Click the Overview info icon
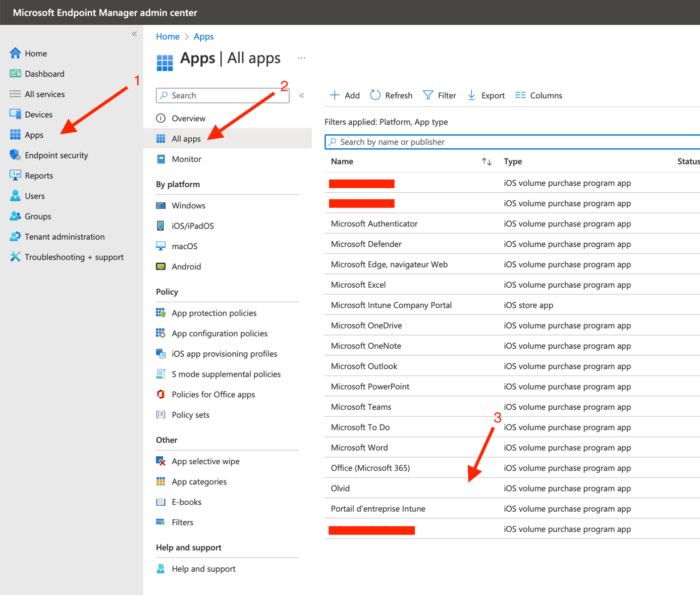700x595 pixels. coord(161,118)
